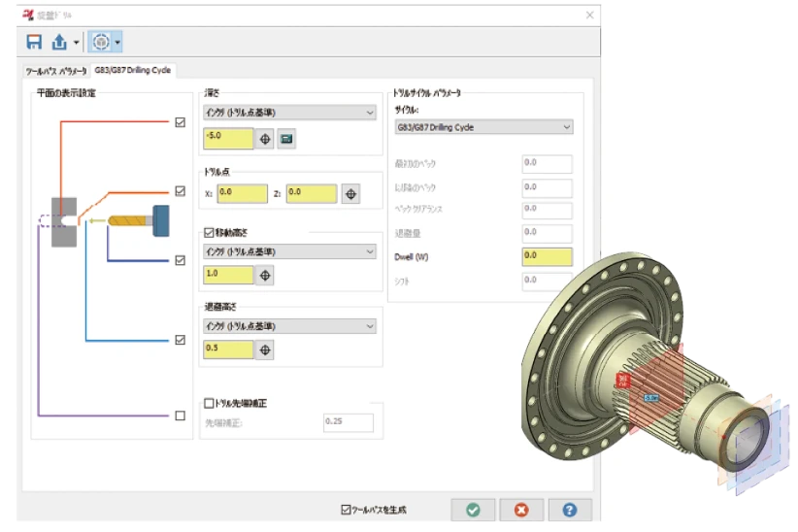The height and width of the screenshot is (532, 798).
Task: Click the green checkmark OK button
Action: tap(473, 510)
